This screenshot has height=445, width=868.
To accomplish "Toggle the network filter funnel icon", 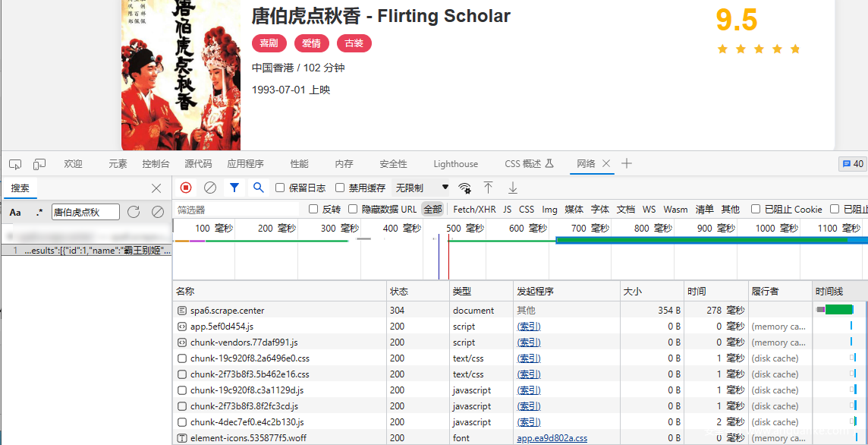I will pos(234,188).
